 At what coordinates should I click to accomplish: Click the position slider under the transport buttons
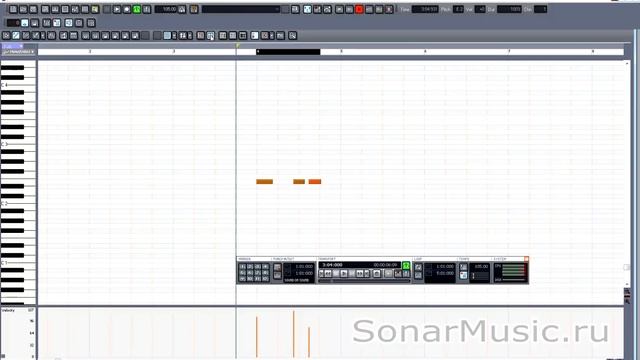pyautogui.click(x=364, y=280)
